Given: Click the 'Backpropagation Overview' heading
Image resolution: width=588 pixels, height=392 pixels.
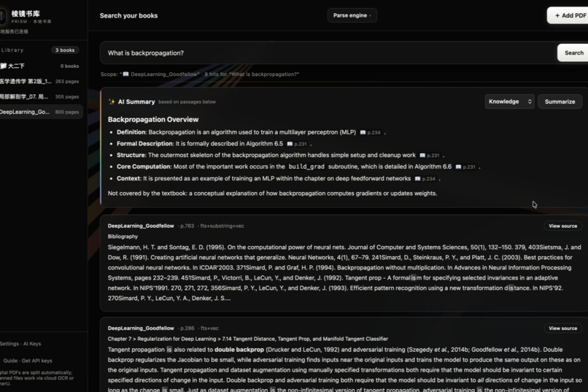Looking at the screenshot, I should point(153,119).
